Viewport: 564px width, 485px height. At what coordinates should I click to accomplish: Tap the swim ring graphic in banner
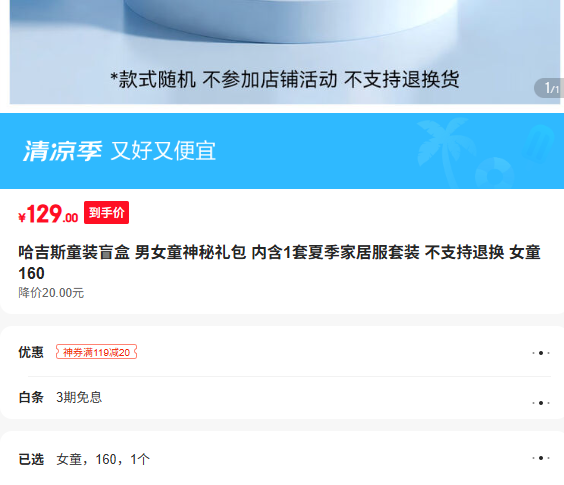494,173
